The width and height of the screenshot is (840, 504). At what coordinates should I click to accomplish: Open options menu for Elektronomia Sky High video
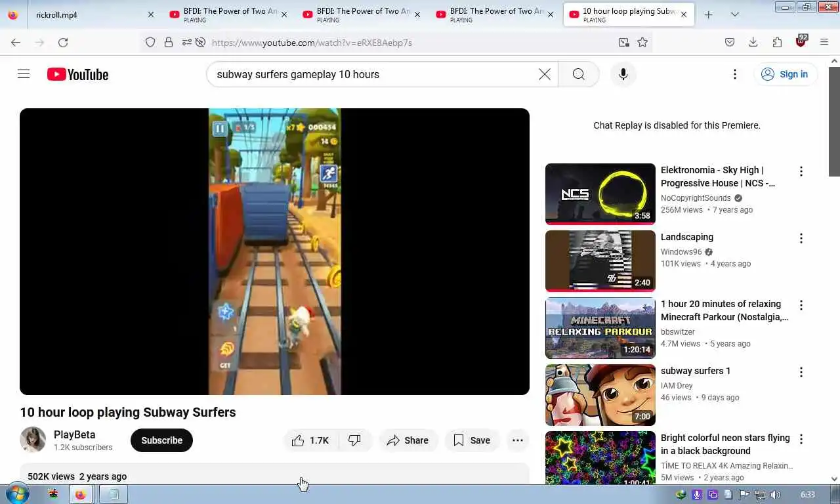click(x=801, y=171)
